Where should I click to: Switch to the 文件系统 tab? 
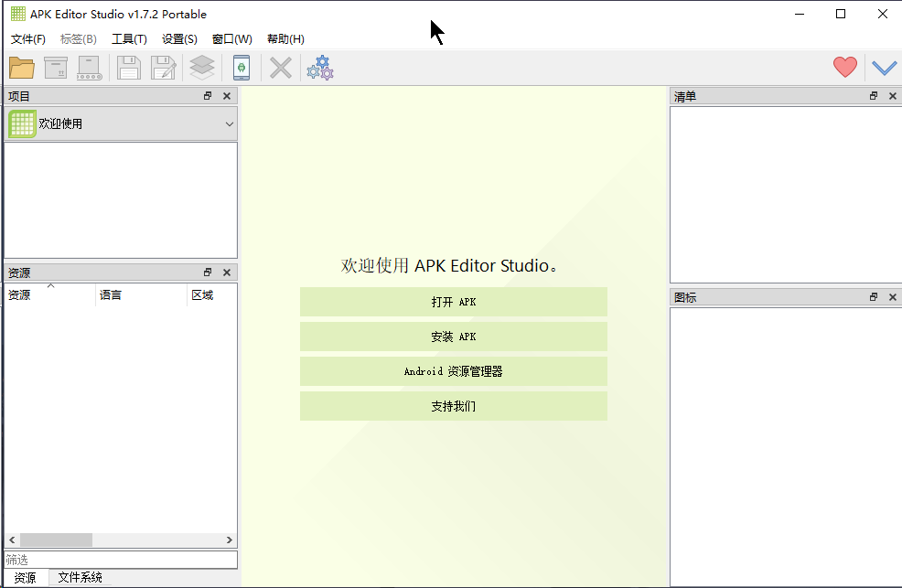tap(80, 577)
